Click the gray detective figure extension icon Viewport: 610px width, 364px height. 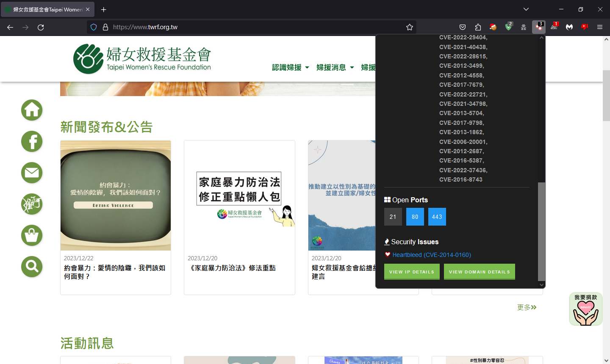(524, 27)
